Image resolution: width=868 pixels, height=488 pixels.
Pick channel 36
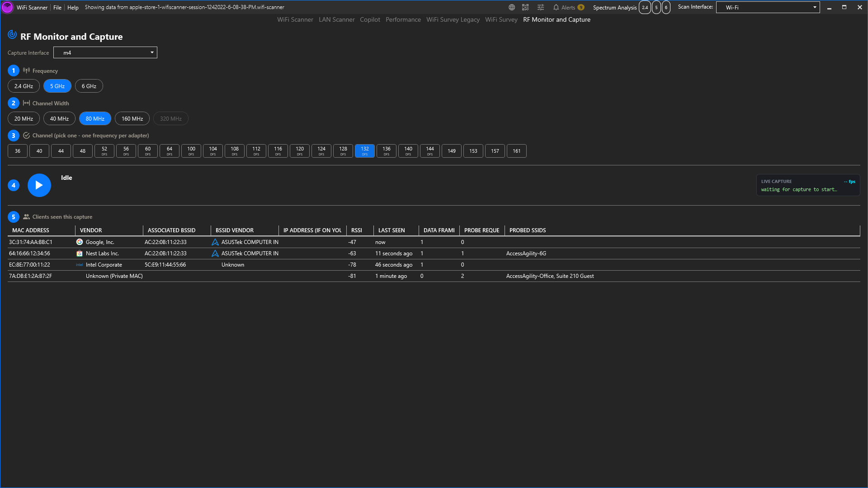(x=18, y=151)
